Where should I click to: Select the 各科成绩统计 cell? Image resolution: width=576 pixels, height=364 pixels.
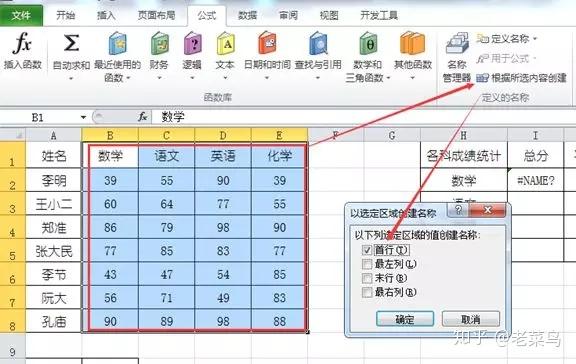tap(464, 156)
